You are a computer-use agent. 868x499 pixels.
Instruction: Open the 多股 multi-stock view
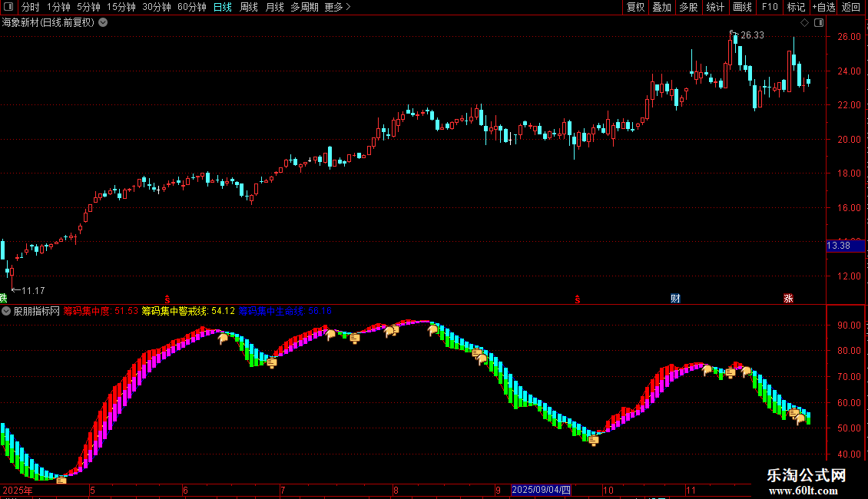[688, 7]
